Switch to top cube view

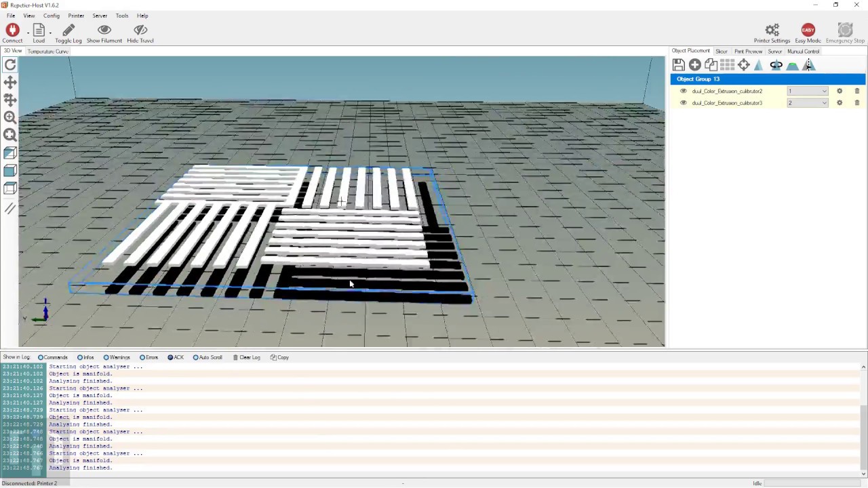tap(10, 188)
